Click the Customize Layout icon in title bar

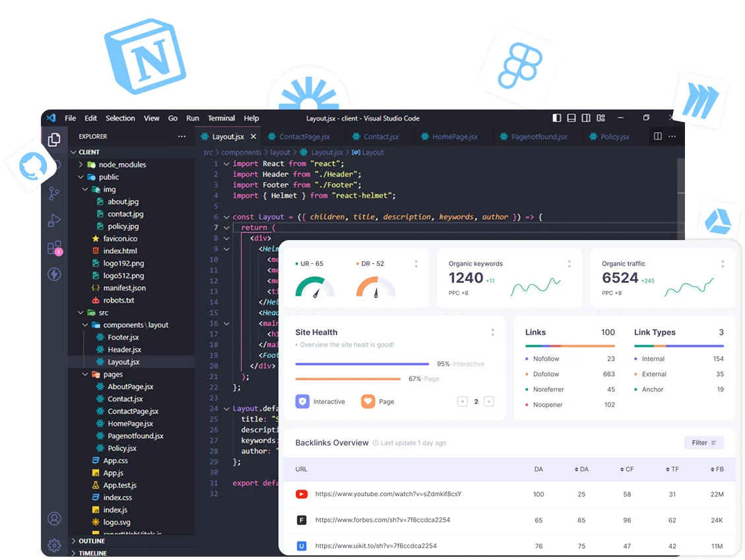pyautogui.click(x=600, y=118)
